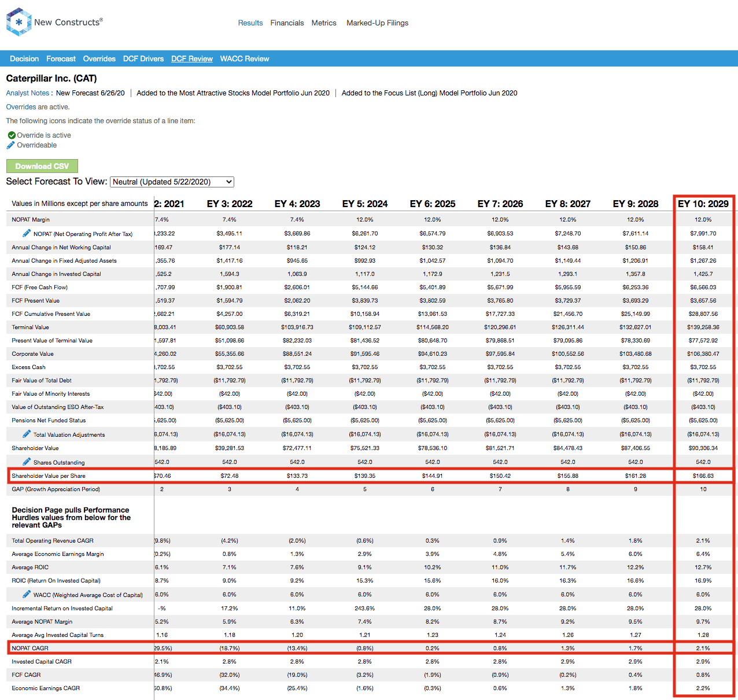Click the WACC override pencil icon
738x700 pixels.
click(x=27, y=594)
